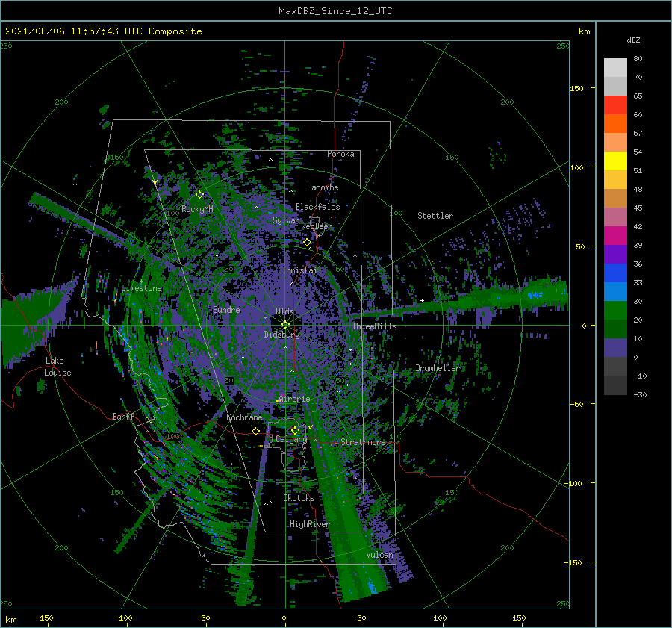Viewport: 672px width, 628px height.
Task: Click the Okotoks town label
Action: [299, 498]
